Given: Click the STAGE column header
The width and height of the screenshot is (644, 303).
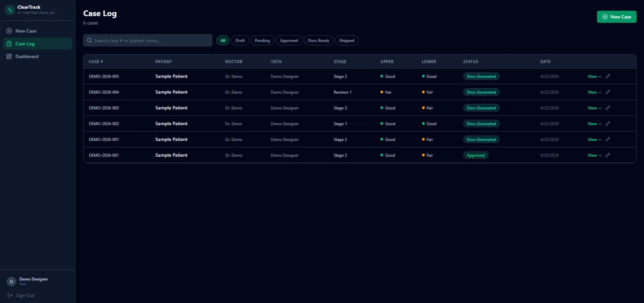Looking at the screenshot, I should 340,62.
